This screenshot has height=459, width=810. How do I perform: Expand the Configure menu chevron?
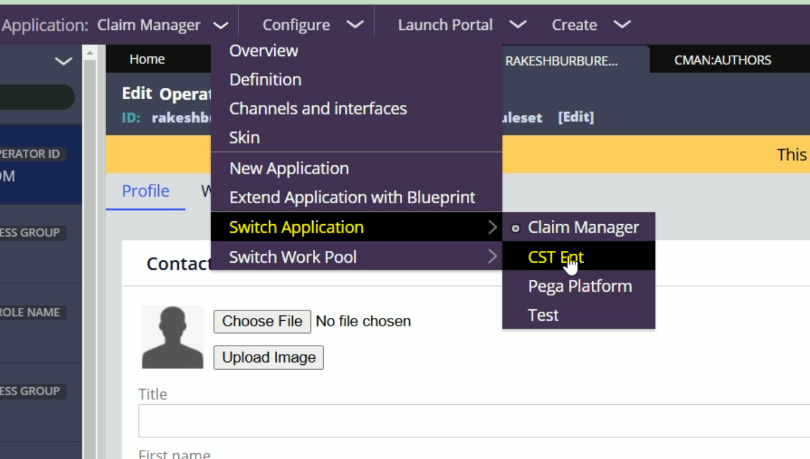point(355,24)
